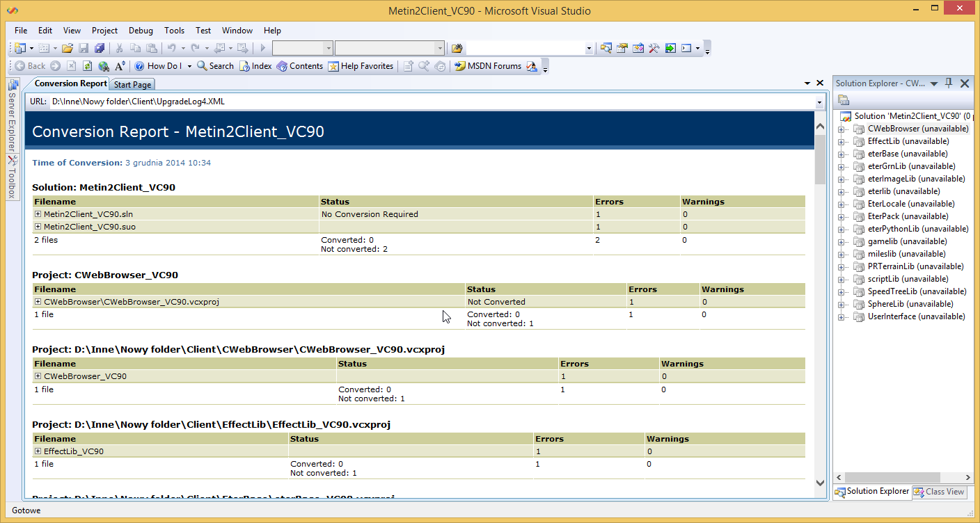980x523 pixels.
Task: Open the Debug menu
Action: [x=141, y=31]
